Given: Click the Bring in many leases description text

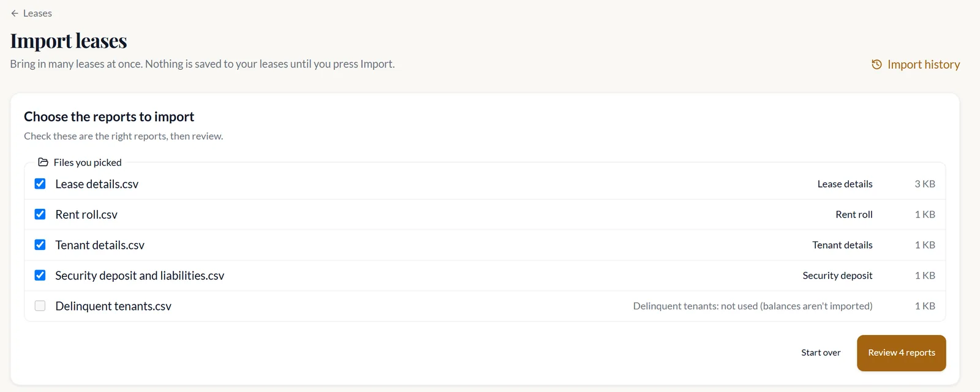Looking at the screenshot, I should tap(202, 64).
